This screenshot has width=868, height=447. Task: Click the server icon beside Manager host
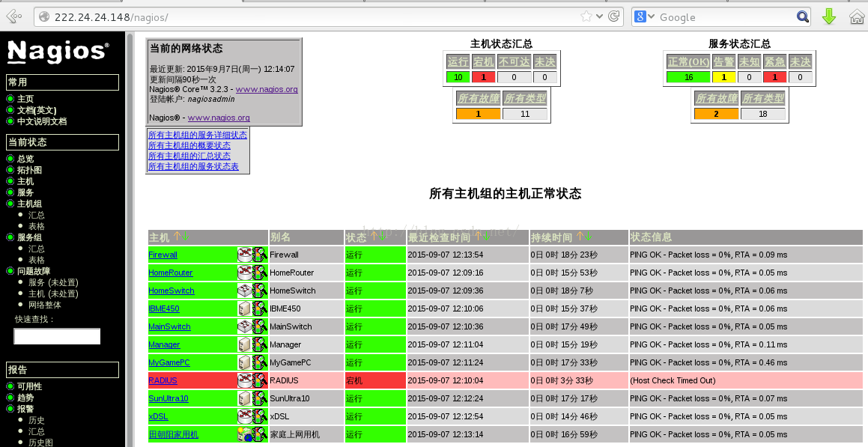pos(245,344)
